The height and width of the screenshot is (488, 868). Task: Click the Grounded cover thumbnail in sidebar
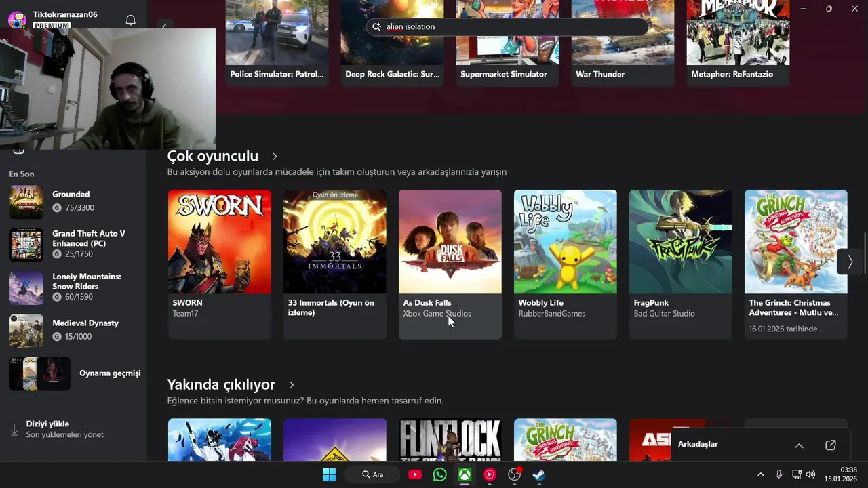[x=26, y=202]
